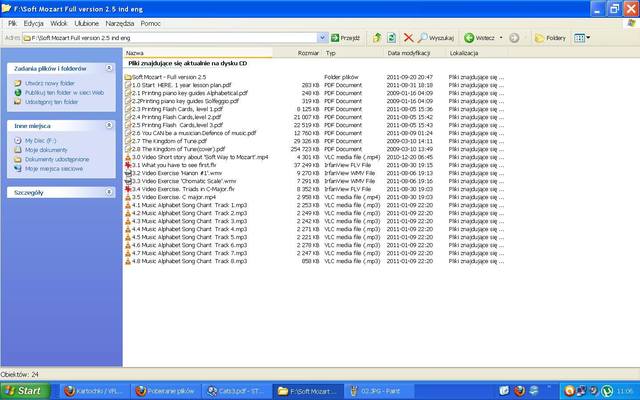Select the 2.6 You CAN be a musician PDF icon

128,133
